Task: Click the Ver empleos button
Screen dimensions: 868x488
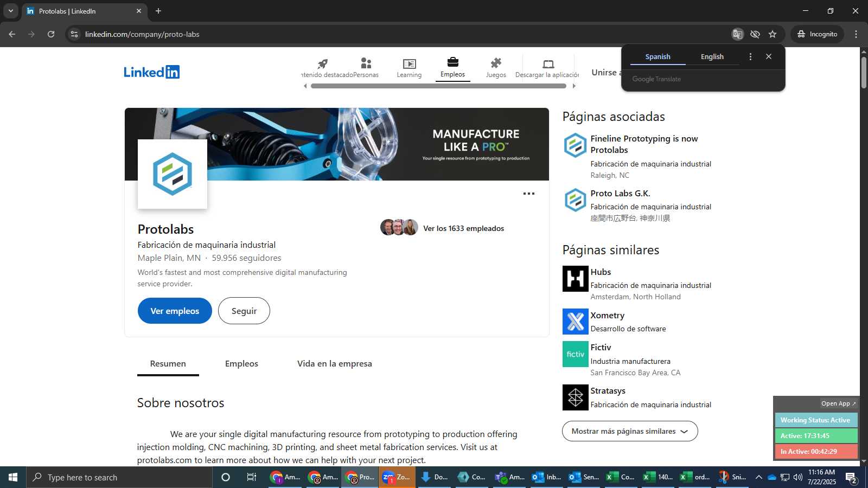Action: point(175,311)
